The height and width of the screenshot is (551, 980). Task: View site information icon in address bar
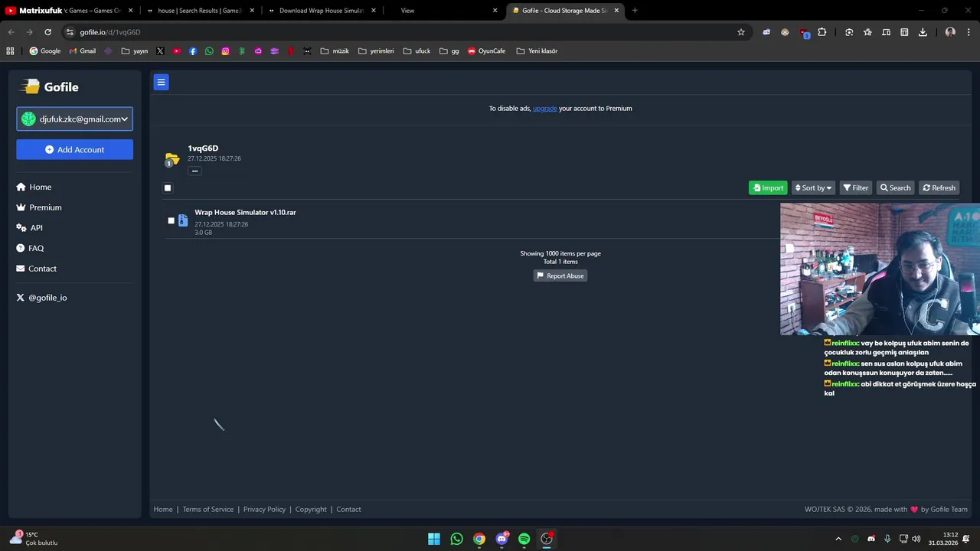70,32
